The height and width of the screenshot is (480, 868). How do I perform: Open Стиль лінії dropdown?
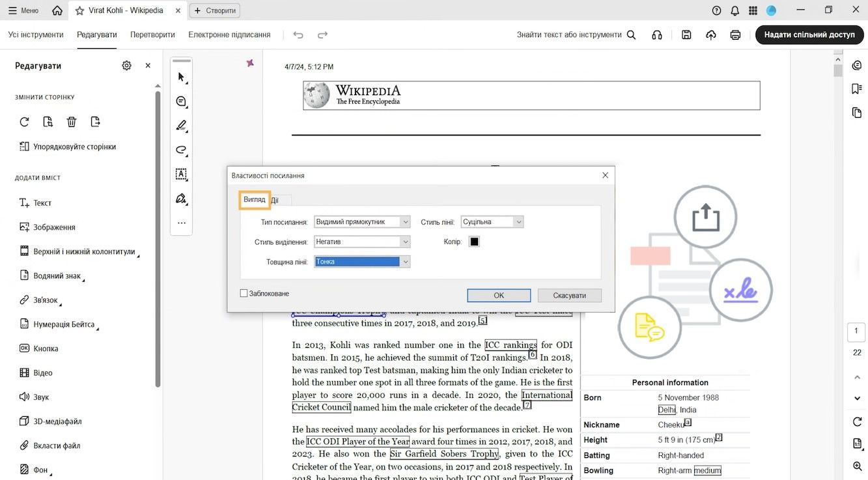pos(492,222)
